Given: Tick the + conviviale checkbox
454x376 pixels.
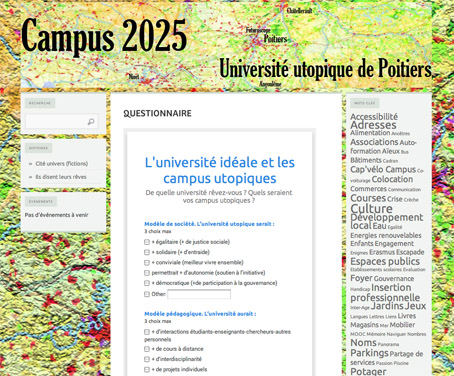Looking at the screenshot, I should [147, 263].
